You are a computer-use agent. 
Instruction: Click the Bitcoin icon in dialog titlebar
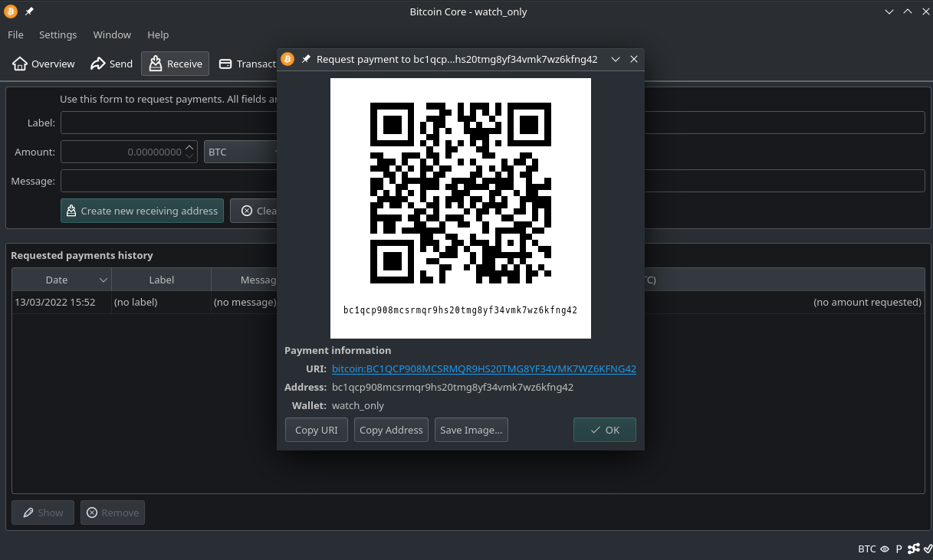tap(287, 59)
